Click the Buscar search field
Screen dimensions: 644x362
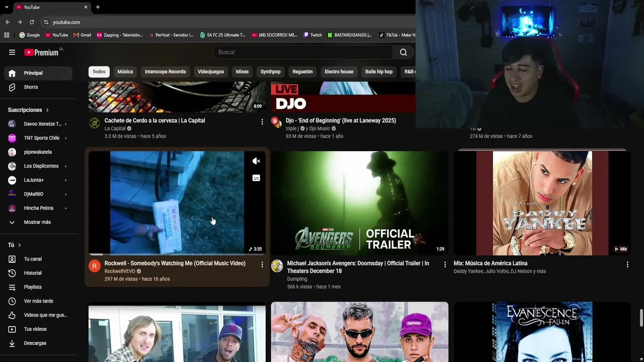click(303, 52)
